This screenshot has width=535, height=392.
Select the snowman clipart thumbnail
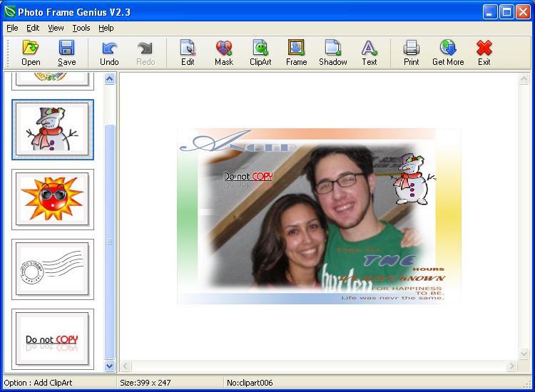(53, 130)
